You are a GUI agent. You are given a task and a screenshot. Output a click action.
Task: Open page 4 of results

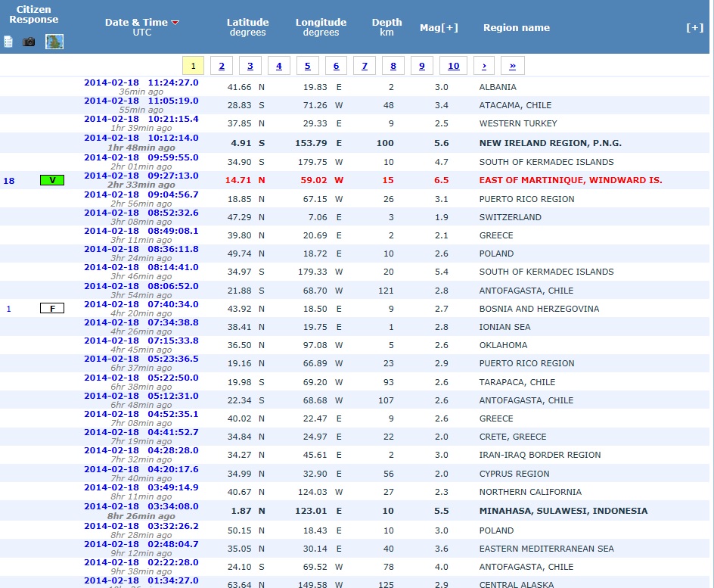tap(278, 66)
